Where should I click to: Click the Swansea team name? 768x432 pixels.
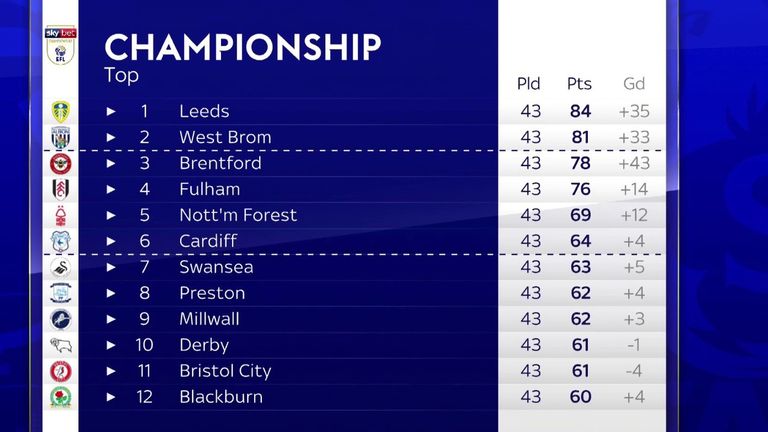click(x=216, y=267)
